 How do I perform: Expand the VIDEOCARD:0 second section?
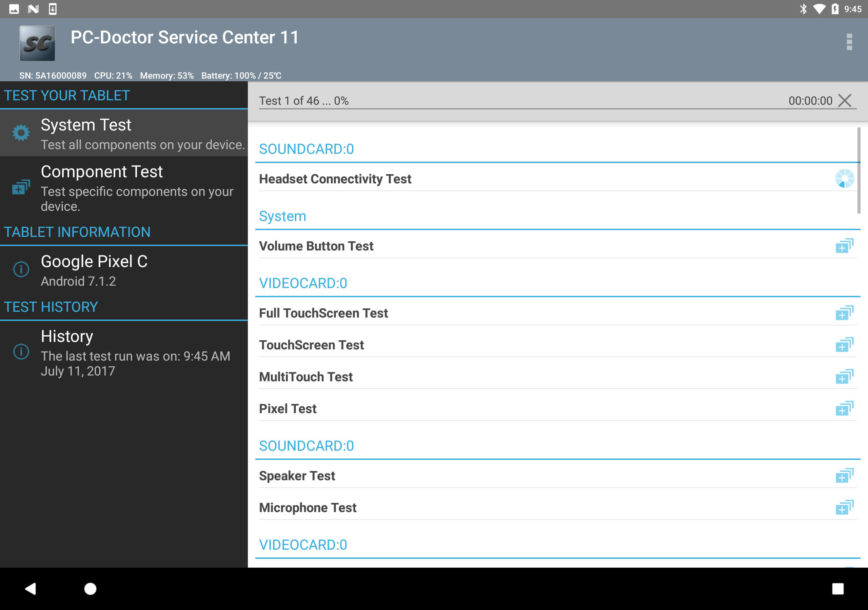coord(302,544)
